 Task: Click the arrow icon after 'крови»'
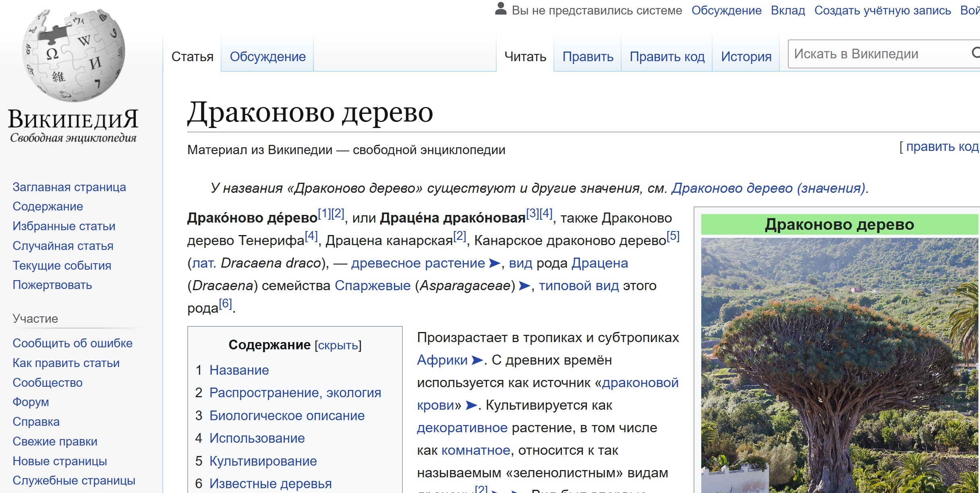[471, 405]
